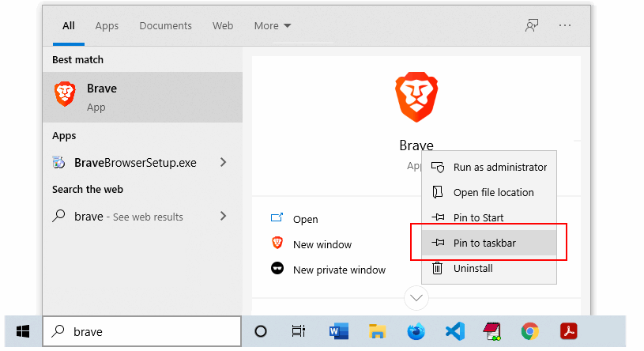Click the Brave icon in Best match
644x351 pixels.
[65, 94]
